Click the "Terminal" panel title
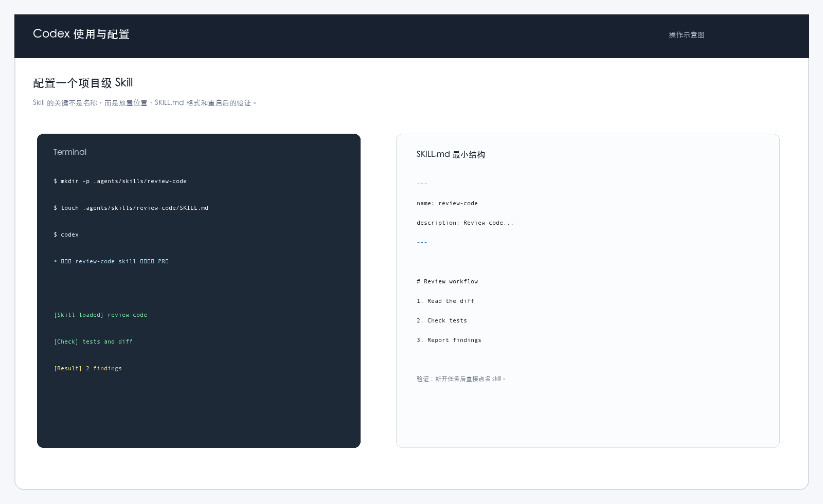 tap(70, 152)
